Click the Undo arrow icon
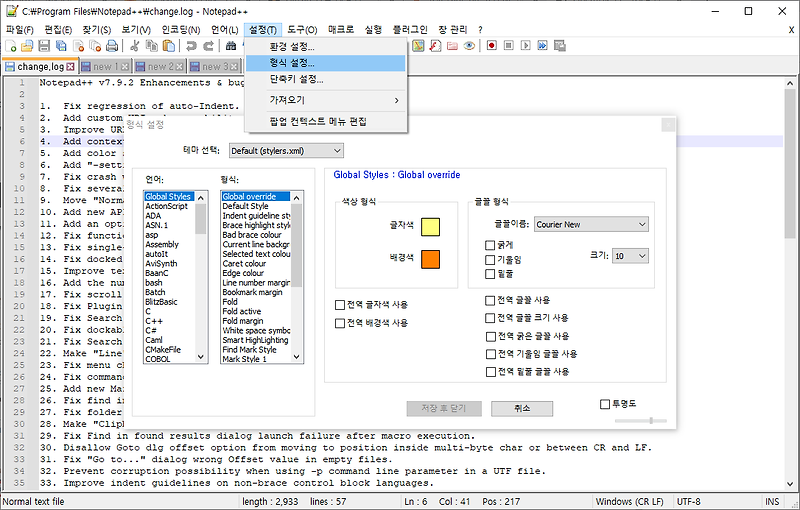This screenshot has height=510, width=800. click(191, 46)
